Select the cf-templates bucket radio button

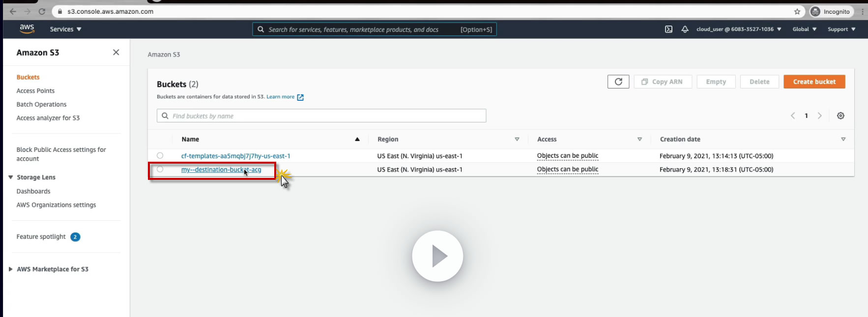click(160, 155)
